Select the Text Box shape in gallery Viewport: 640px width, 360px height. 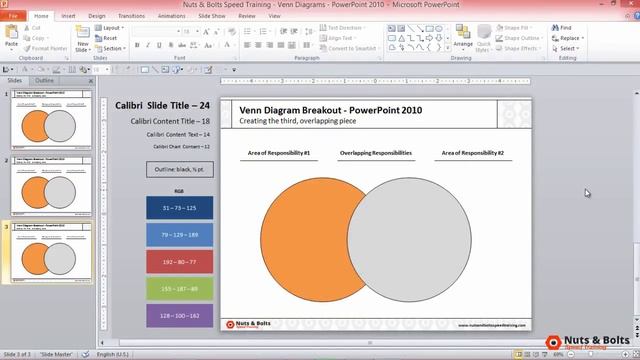click(x=392, y=29)
